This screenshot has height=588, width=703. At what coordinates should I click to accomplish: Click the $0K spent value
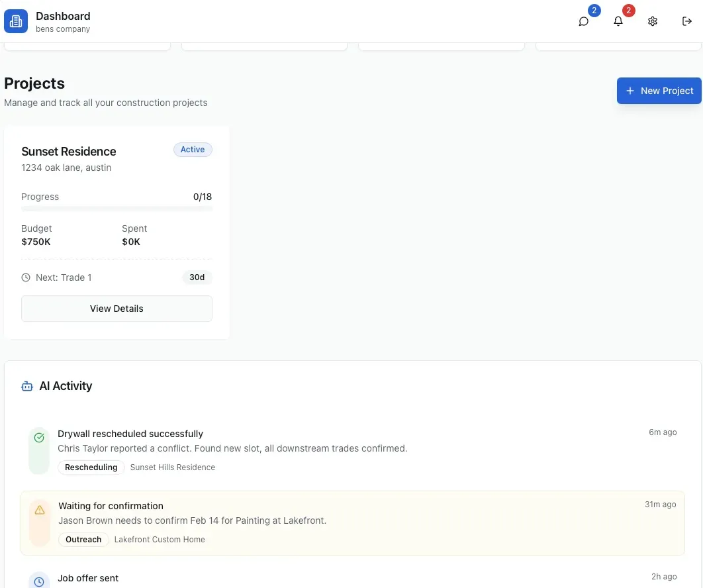click(x=131, y=242)
